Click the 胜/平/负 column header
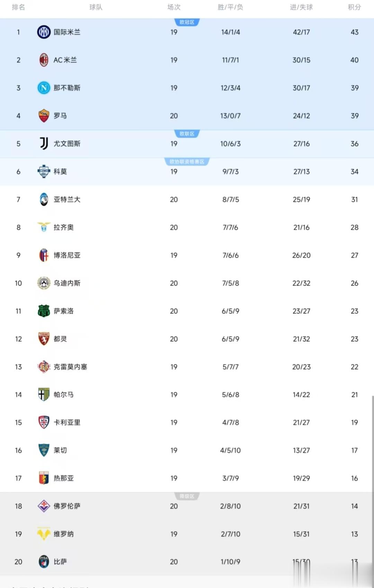Screen dimensions: 374x588 (x=230, y=7)
